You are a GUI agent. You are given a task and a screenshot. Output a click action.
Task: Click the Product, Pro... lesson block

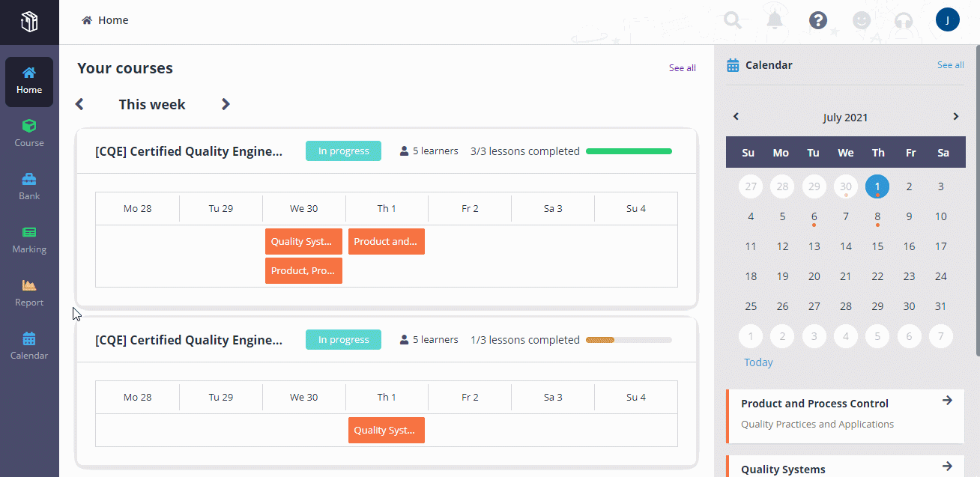(303, 270)
